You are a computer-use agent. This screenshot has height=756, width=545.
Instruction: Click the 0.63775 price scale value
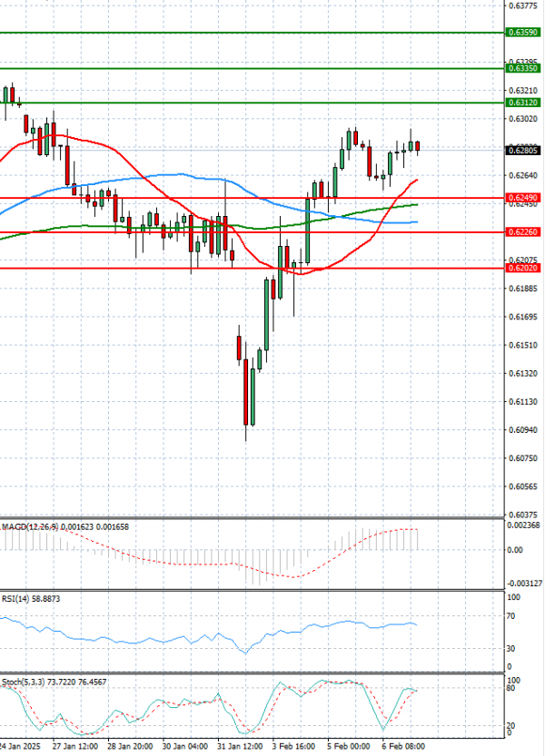pyautogui.click(x=523, y=5)
